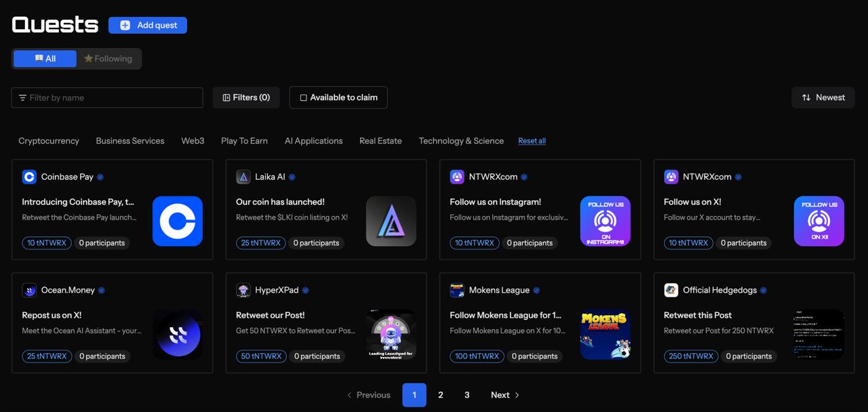The image size is (868, 412).
Task: Open the Newest sort dropdown
Action: [823, 98]
